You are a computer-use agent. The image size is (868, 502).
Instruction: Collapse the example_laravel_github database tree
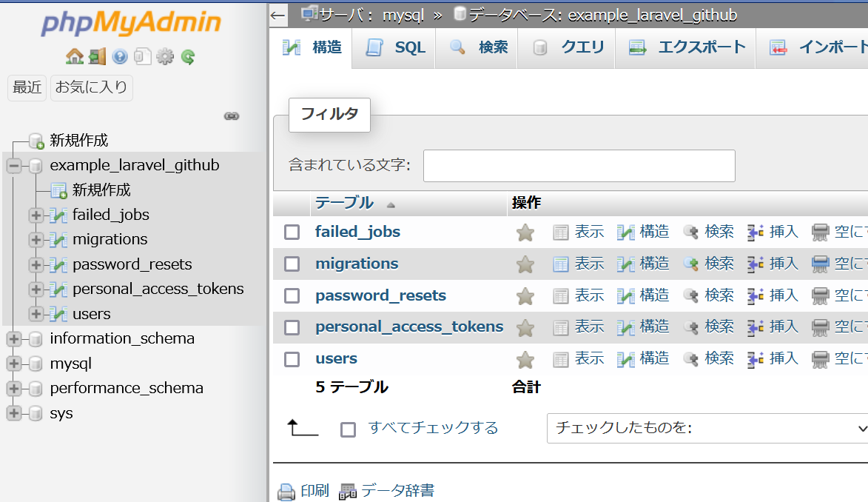pyautogui.click(x=14, y=165)
